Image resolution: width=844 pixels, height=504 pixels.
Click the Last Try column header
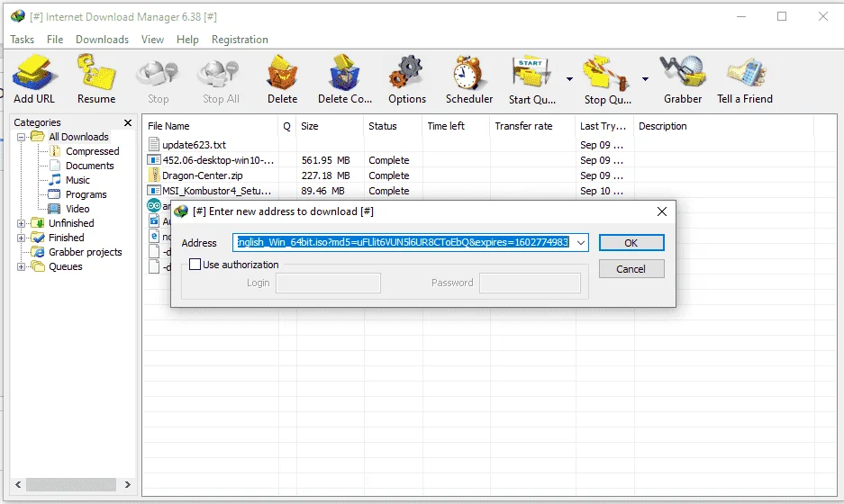(604, 126)
